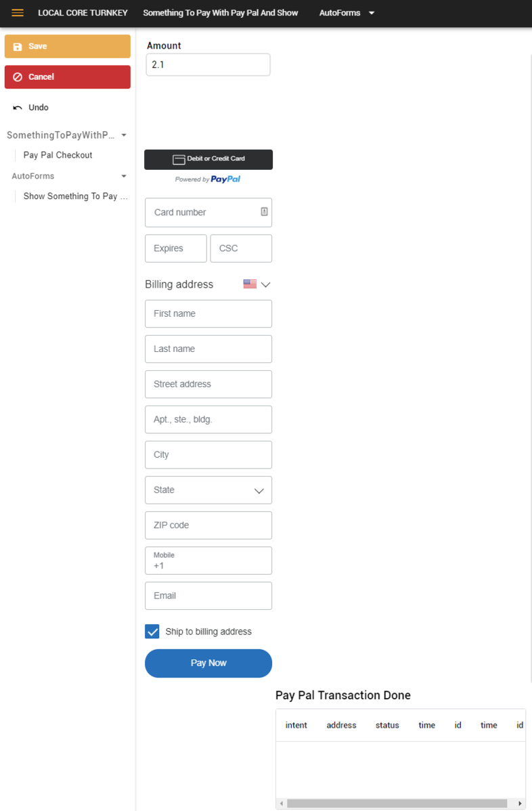532x811 pixels.
Task: Click the floppy disk Save icon
Action: pyautogui.click(x=18, y=47)
